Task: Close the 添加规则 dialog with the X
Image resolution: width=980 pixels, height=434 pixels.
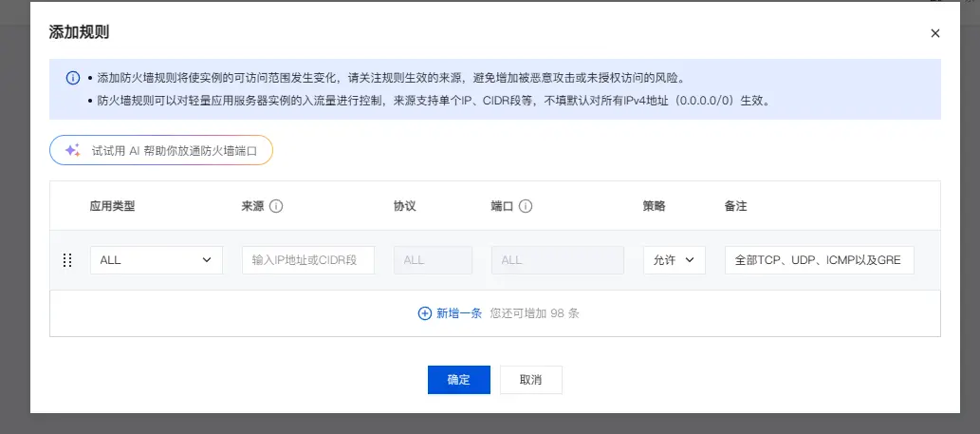Action: (934, 33)
